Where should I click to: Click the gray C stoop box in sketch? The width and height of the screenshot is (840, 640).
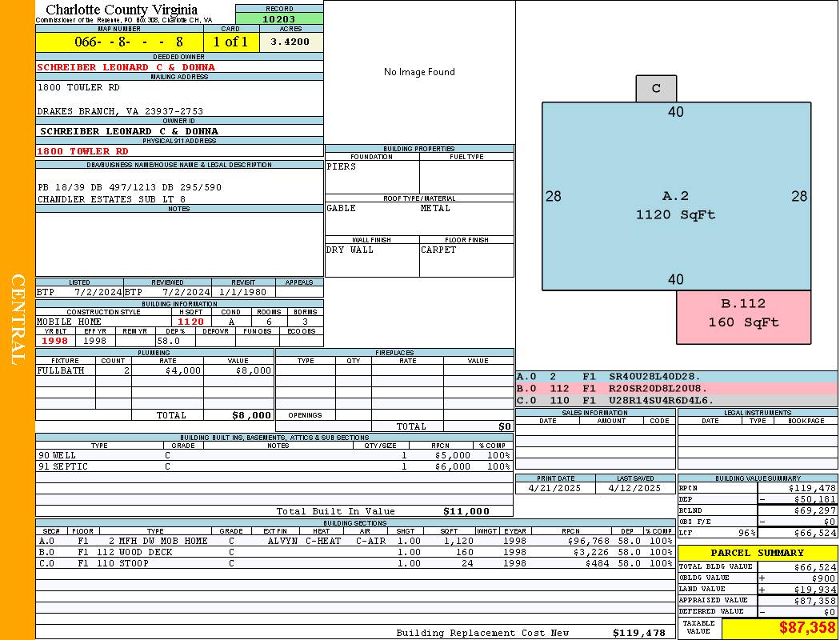click(656, 89)
